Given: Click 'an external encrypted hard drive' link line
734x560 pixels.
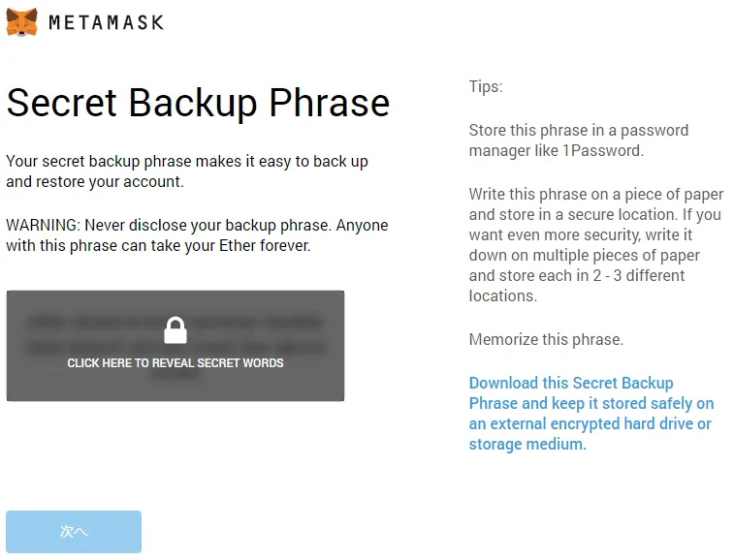Looking at the screenshot, I should 590,423.
